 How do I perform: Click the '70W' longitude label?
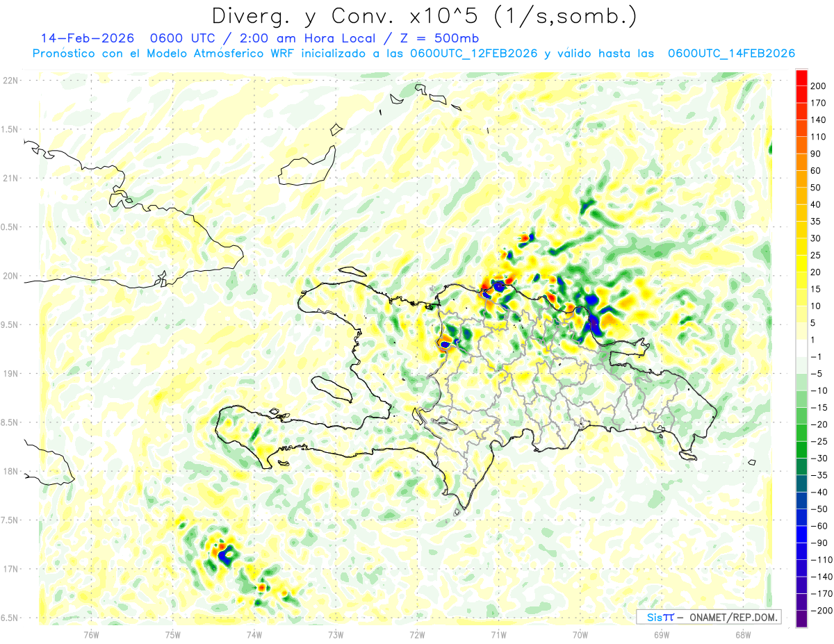580,634
